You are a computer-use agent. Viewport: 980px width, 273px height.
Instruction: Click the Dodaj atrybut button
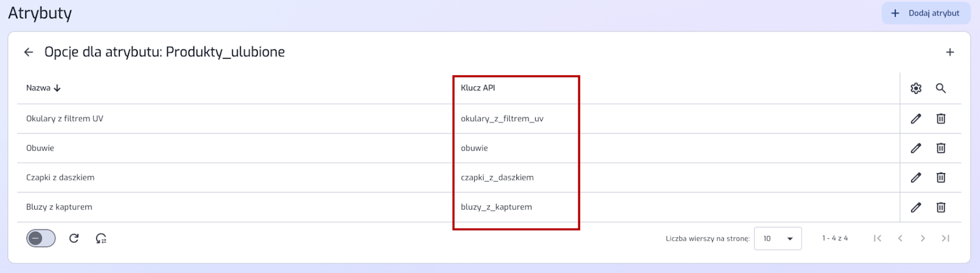coord(925,13)
